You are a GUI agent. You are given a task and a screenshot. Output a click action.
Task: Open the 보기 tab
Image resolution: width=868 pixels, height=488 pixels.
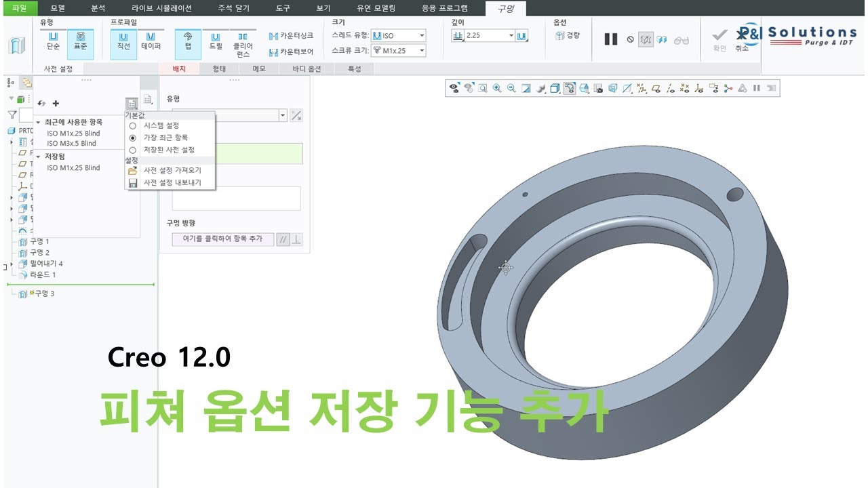pyautogui.click(x=323, y=8)
